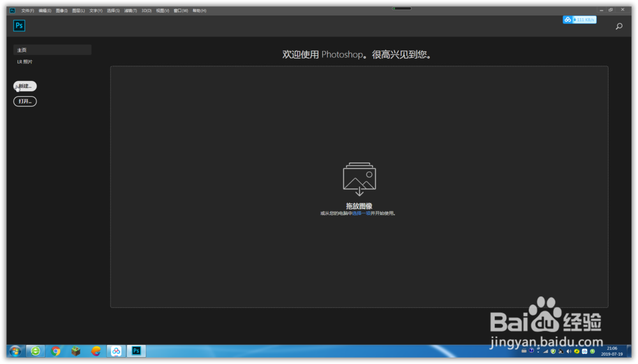Click the 拖放图像 drop area label

(x=359, y=206)
